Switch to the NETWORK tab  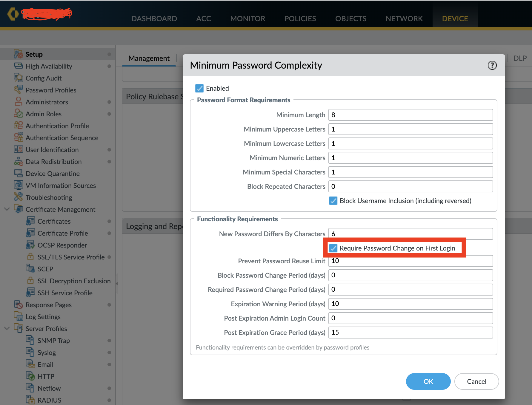(x=404, y=18)
